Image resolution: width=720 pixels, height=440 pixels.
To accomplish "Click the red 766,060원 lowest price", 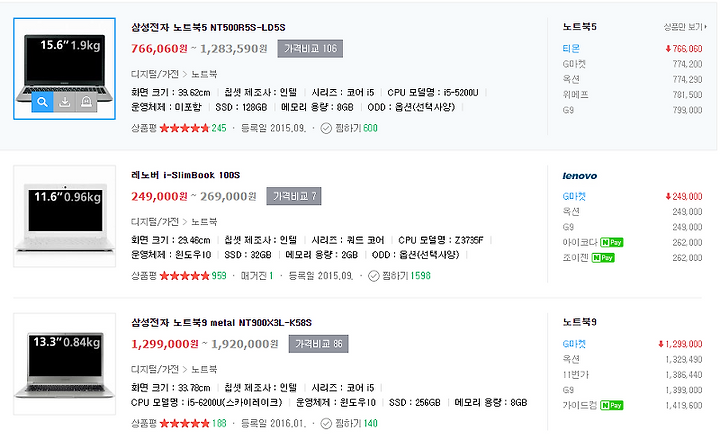I will coord(159,49).
